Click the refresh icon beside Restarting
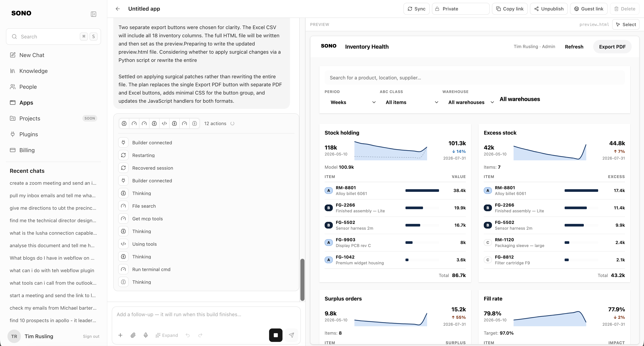This screenshot has height=346, width=644. coord(123,155)
